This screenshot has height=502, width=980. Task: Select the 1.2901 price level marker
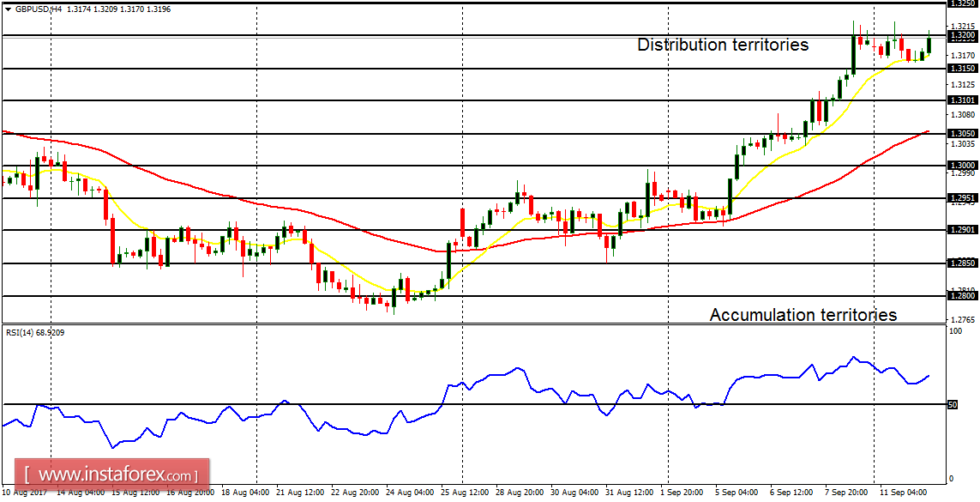click(965, 230)
